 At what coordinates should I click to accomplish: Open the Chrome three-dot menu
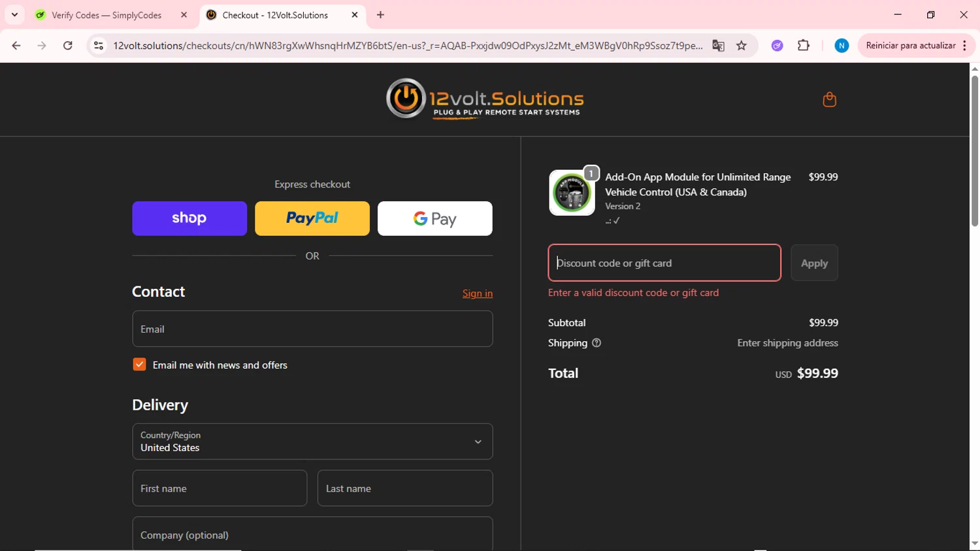coord(964,46)
